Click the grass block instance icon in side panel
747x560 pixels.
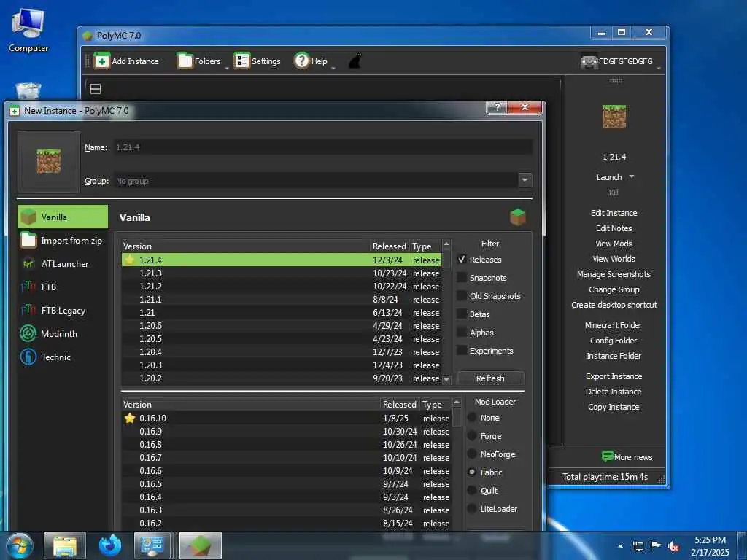tap(614, 117)
